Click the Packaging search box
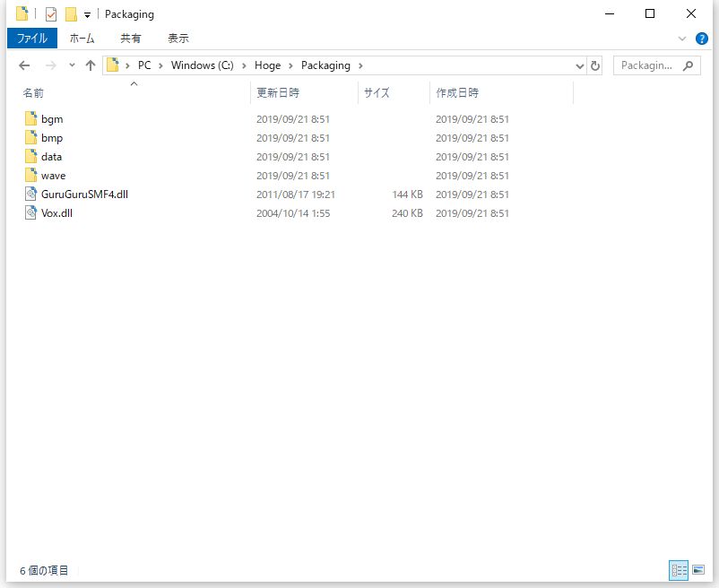719x588 pixels. (657, 65)
